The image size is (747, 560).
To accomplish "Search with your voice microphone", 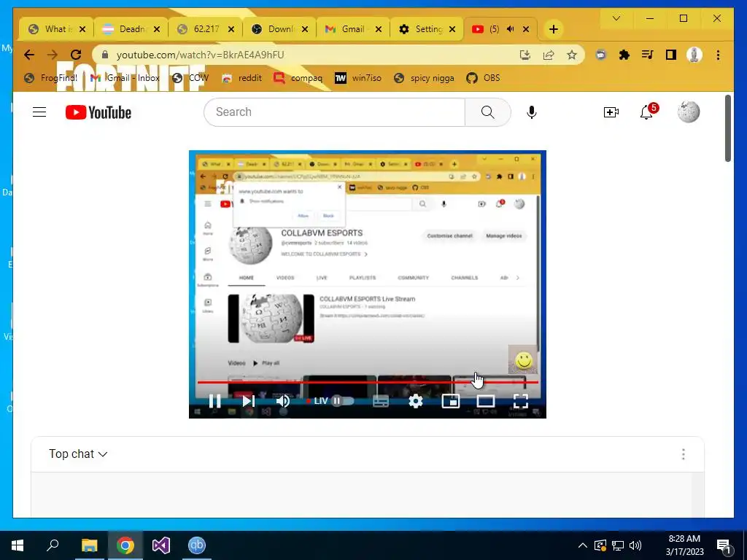I will (x=532, y=112).
